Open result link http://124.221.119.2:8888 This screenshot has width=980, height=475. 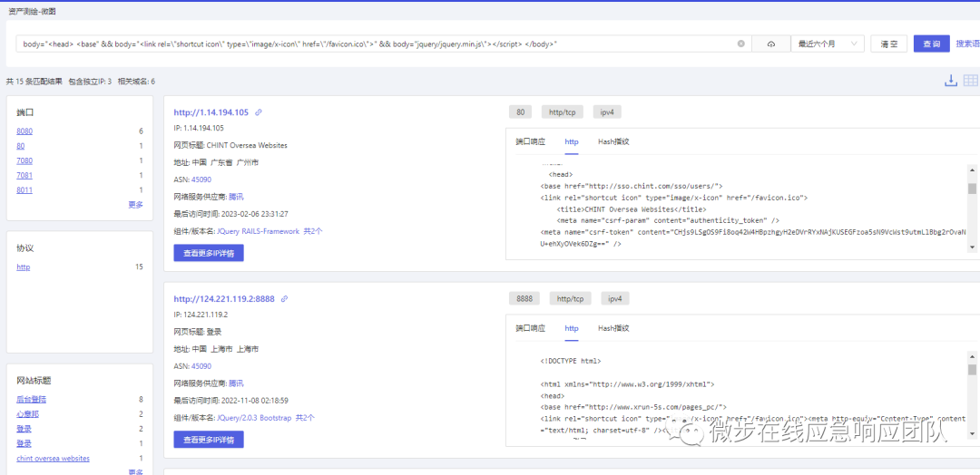pos(224,299)
